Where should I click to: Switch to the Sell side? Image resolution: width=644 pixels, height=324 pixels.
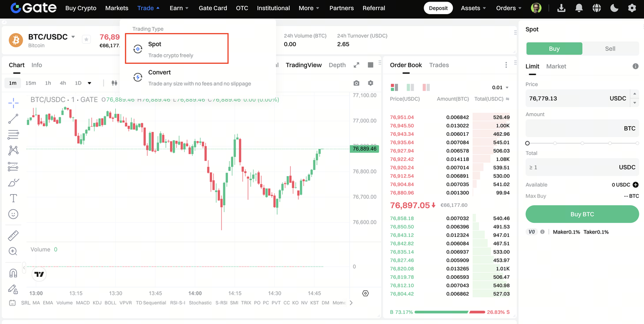pyautogui.click(x=610, y=49)
